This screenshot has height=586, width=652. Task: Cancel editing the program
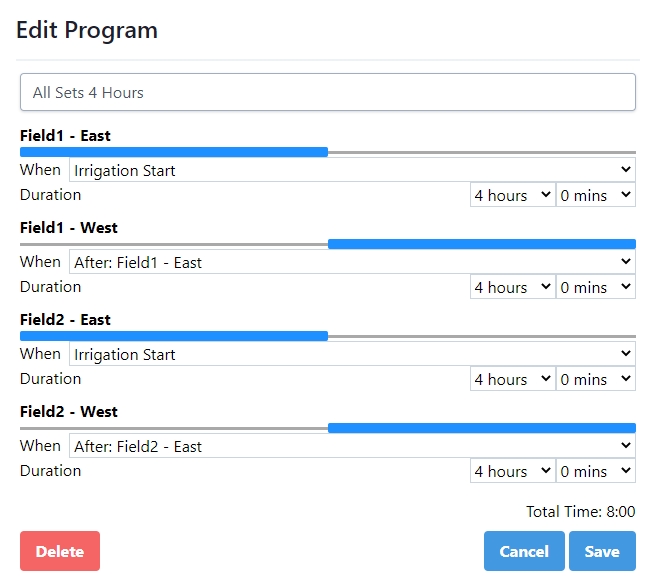[524, 551]
